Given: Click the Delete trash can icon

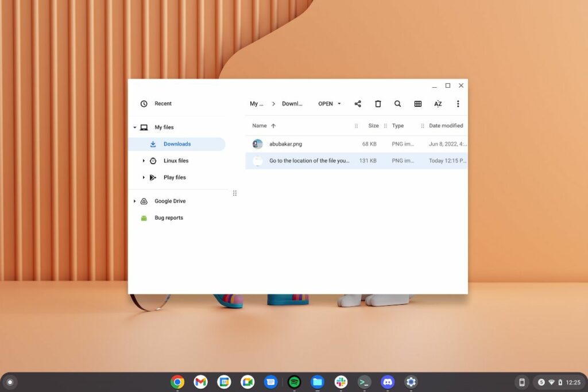Looking at the screenshot, I should (x=378, y=104).
